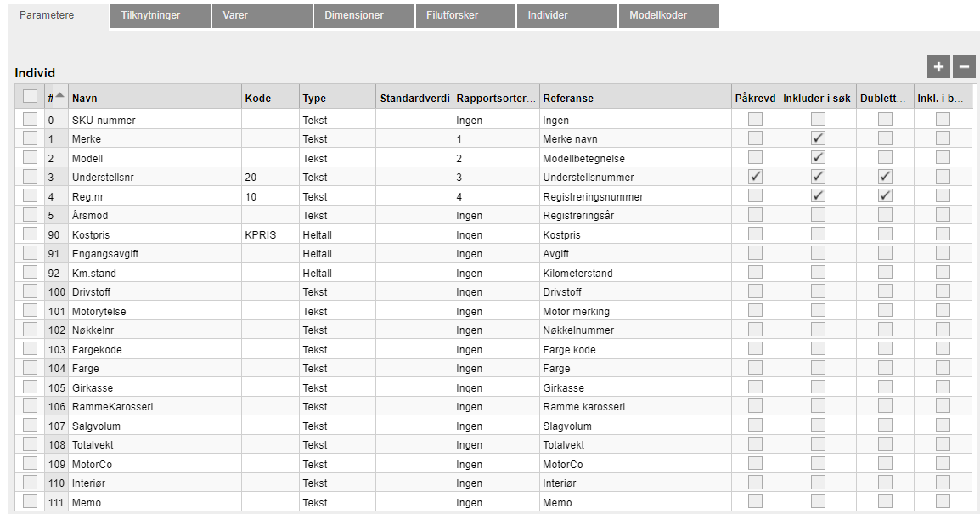Click Ingen in Rapportsortering for Årsmod
Viewport: 980px width, 514px height.
[496, 215]
